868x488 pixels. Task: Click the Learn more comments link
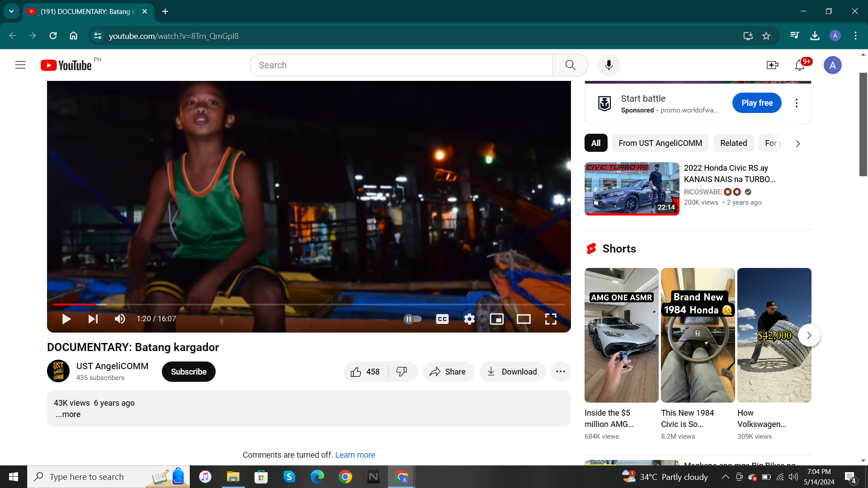pos(355,455)
